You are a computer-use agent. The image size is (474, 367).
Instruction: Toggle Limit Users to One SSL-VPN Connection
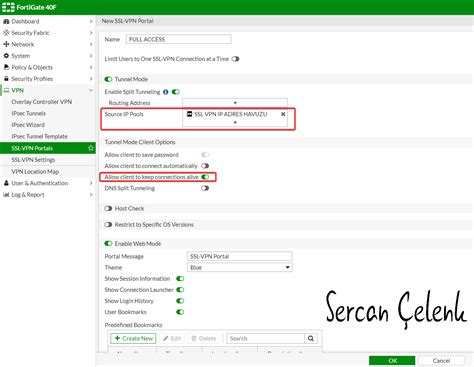(235, 59)
